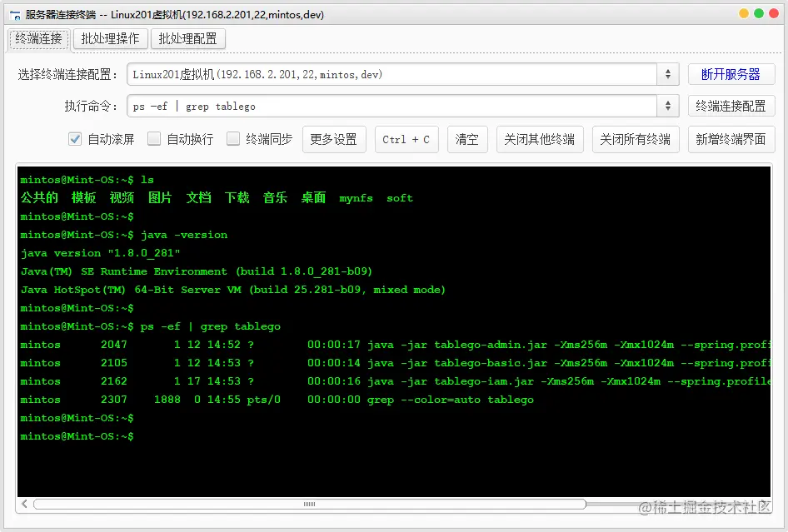Click PID 2047 in process list
The image size is (788, 532).
point(113,345)
